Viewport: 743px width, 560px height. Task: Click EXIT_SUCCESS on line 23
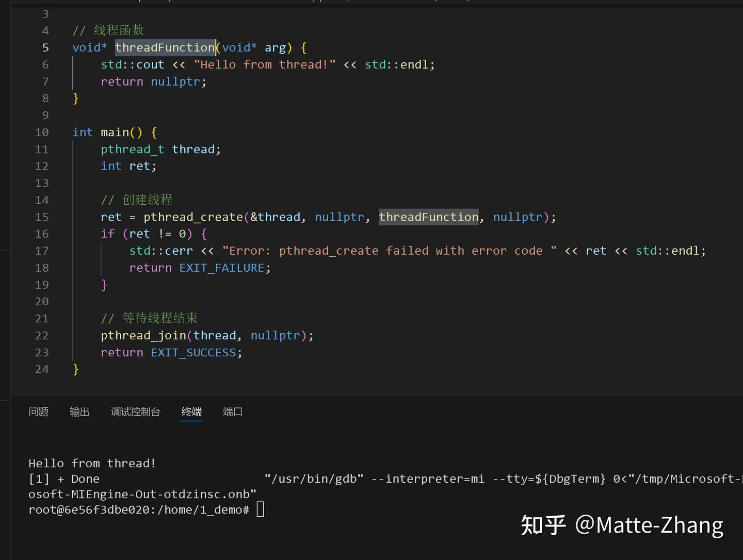[193, 353]
